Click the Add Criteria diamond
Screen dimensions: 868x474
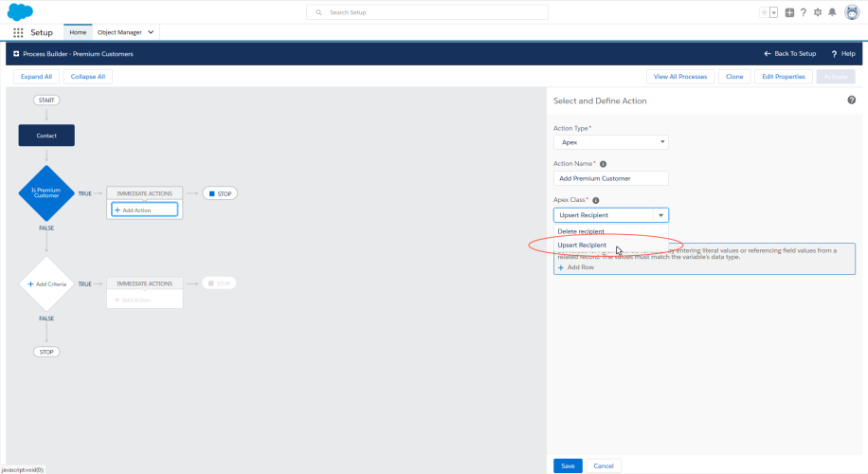coord(46,283)
